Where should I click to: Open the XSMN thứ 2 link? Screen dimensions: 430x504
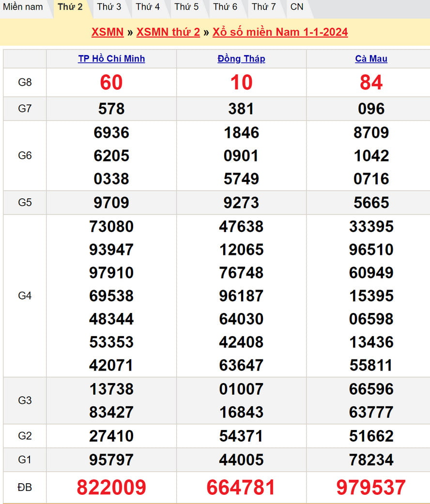(x=168, y=32)
